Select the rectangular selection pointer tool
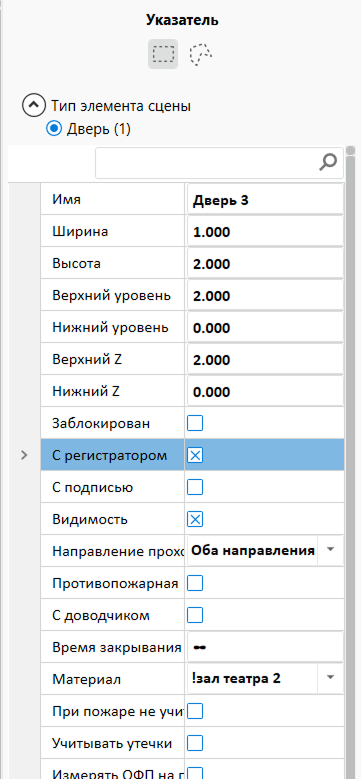This screenshot has height=779, width=361. [x=163, y=54]
